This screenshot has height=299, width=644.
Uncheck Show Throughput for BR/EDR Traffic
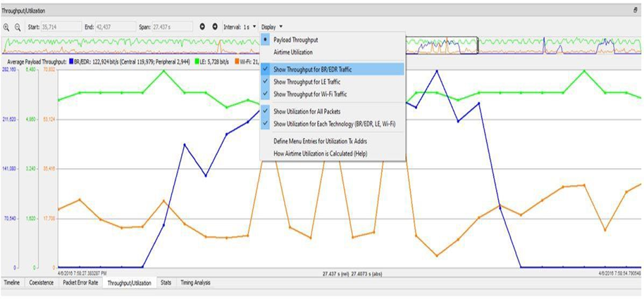click(x=333, y=70)
